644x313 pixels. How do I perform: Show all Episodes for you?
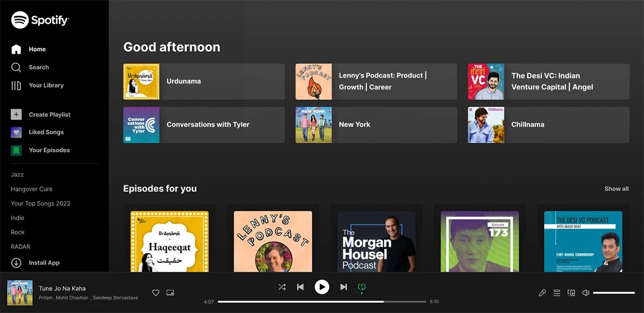click(x=616, y=189)
